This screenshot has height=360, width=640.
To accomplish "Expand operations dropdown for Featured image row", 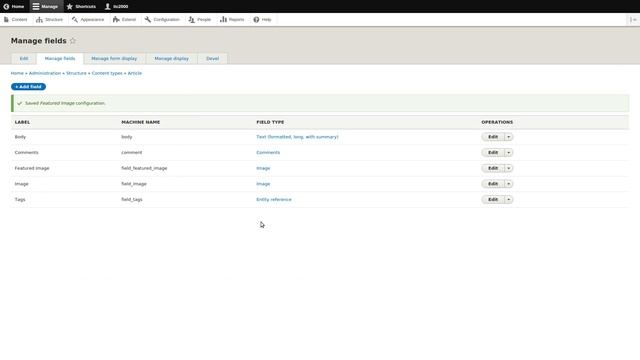I will 509,168.
